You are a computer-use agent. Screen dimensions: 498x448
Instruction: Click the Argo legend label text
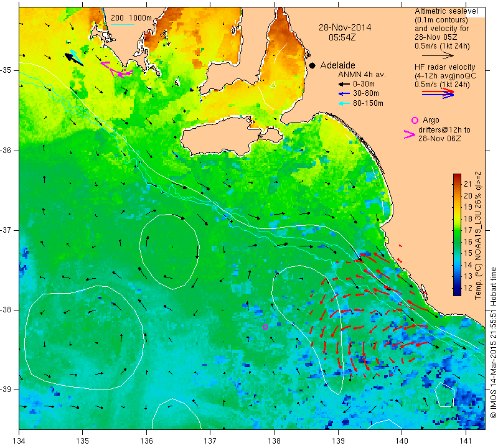[431, 120]
